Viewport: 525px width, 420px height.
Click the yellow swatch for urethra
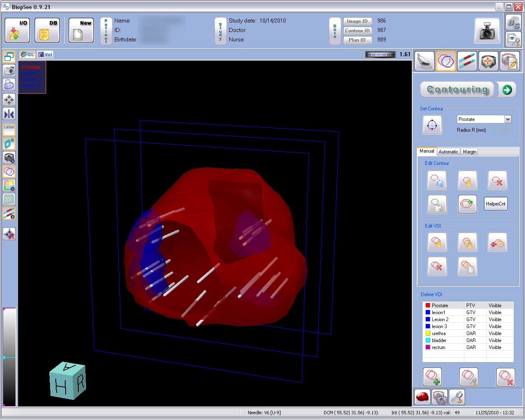click(x=428, y=333)
